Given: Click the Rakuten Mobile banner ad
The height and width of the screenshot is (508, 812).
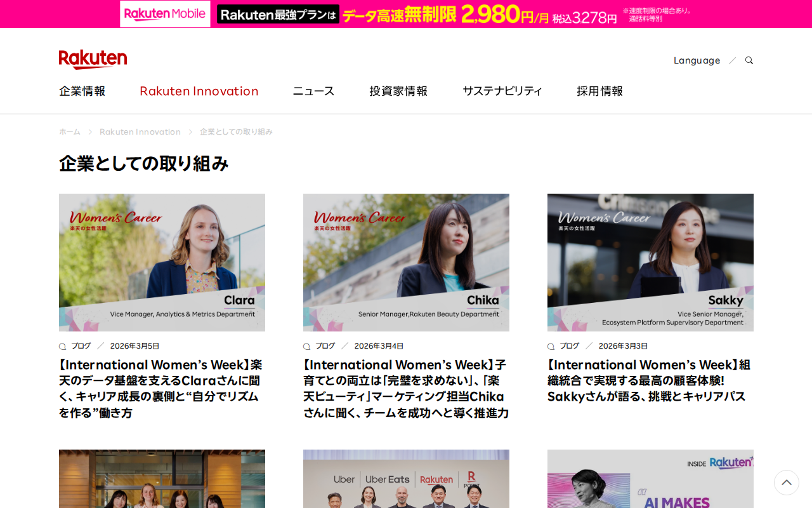Looking at the screenshot, I should [406, 14].
